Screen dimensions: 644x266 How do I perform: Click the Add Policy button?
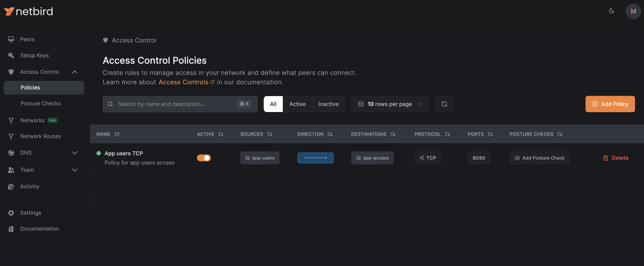point(610,104)
